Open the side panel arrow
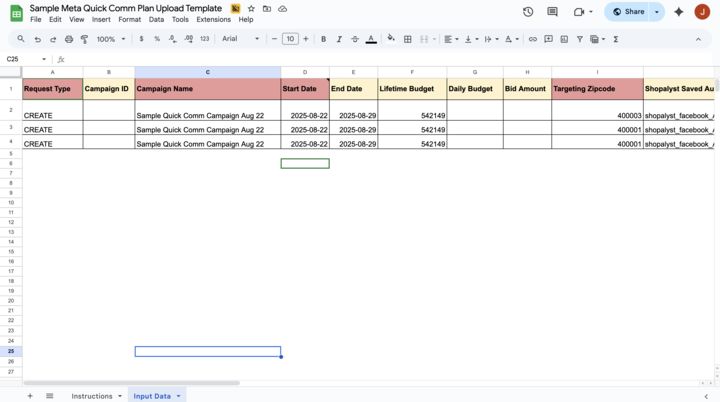 point(706,396)
